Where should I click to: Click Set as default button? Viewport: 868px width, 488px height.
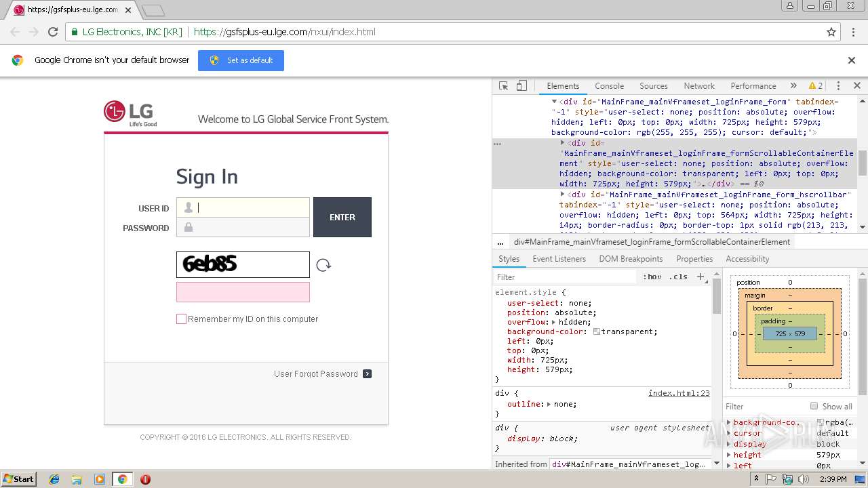(241, 60)
